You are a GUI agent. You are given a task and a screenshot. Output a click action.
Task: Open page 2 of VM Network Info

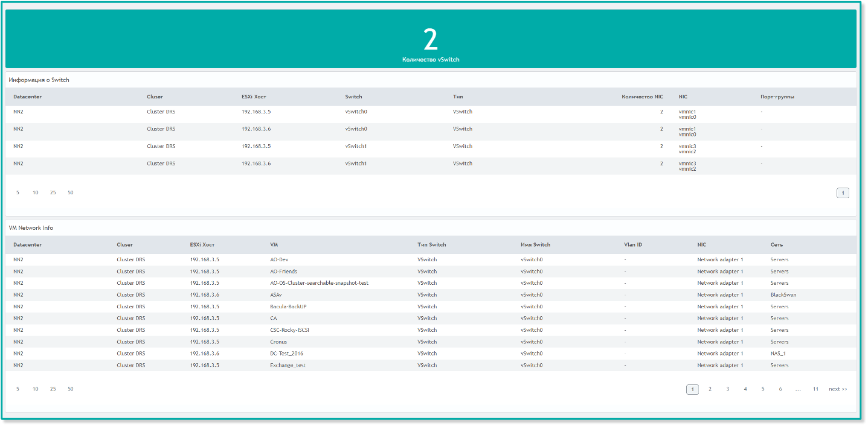point(710,389)
